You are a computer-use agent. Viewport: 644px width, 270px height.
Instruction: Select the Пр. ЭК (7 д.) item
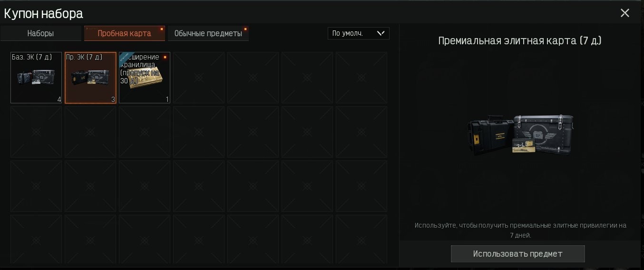[90, 78]
